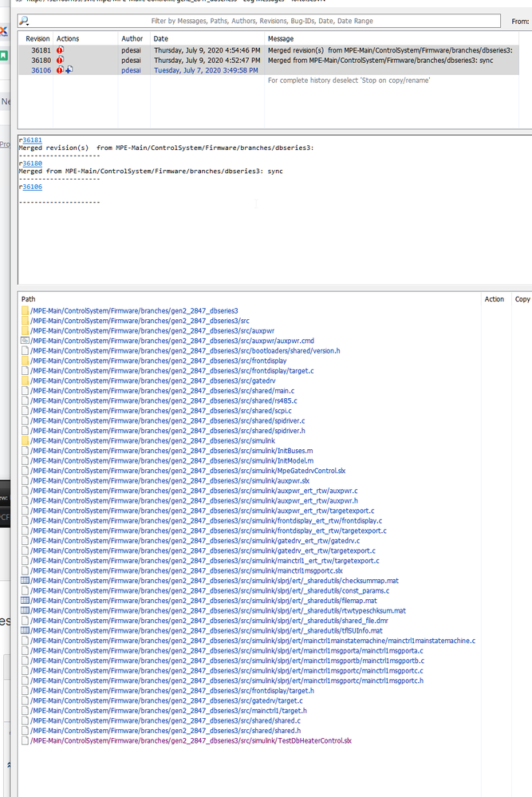Click the file icon for InitBuses.m
Image resolution: width=532 pixels, height=797 pixels.
(x=25, y=451)
